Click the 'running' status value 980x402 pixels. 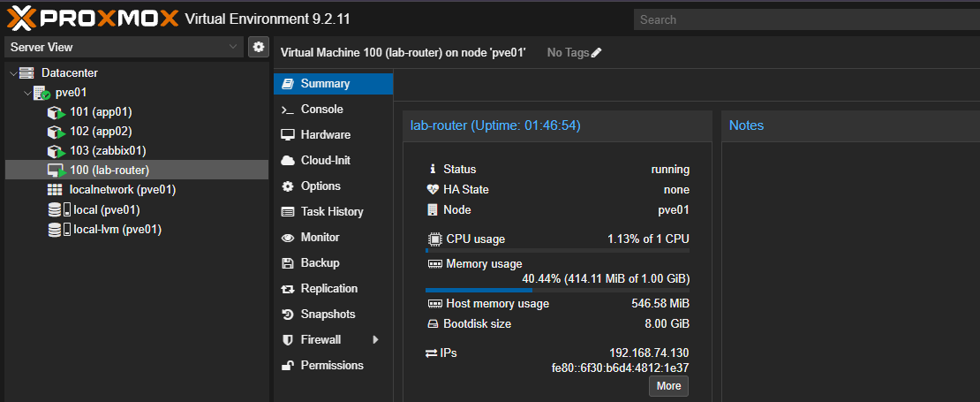(x=670, y=170)
